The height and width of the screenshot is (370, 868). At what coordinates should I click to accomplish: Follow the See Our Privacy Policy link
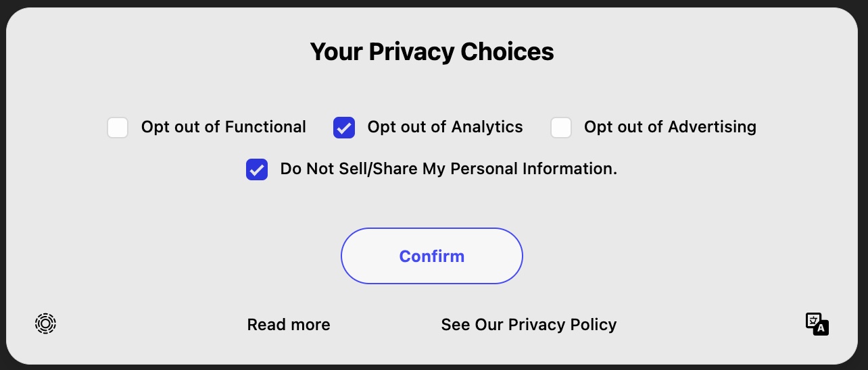pyautogui.click(x=529, y=325)
